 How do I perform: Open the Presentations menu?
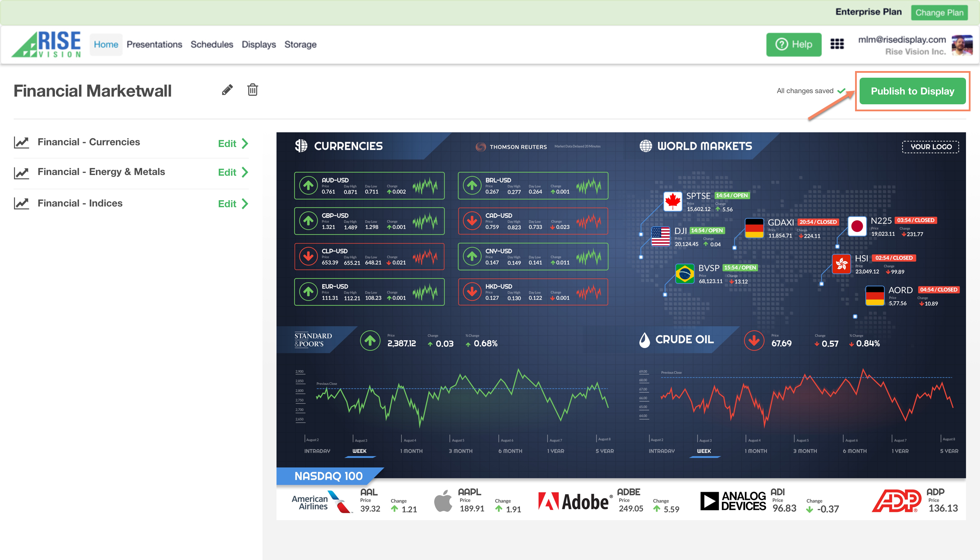point(154,44)
